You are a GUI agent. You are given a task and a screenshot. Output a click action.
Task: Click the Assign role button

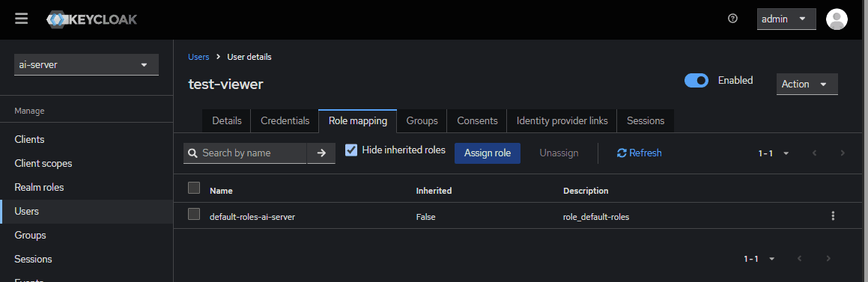point(488,153)
